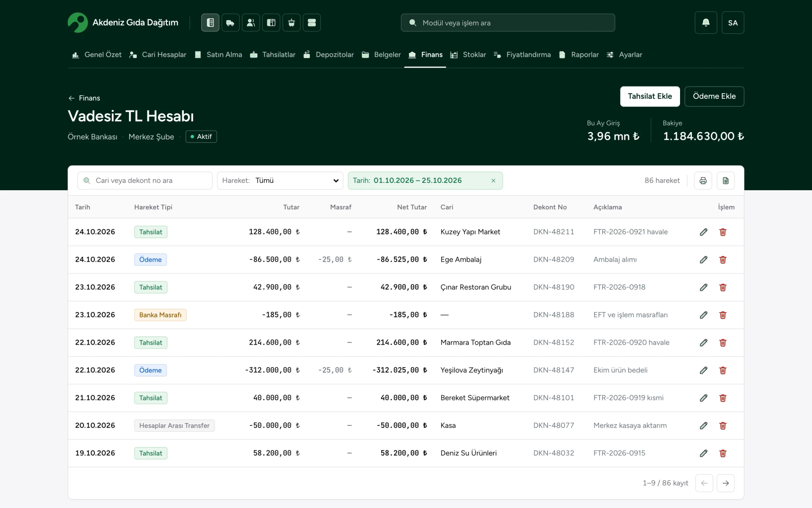
Task: Focus the Modül veya işlem ara search box
Action: (508, 23)
